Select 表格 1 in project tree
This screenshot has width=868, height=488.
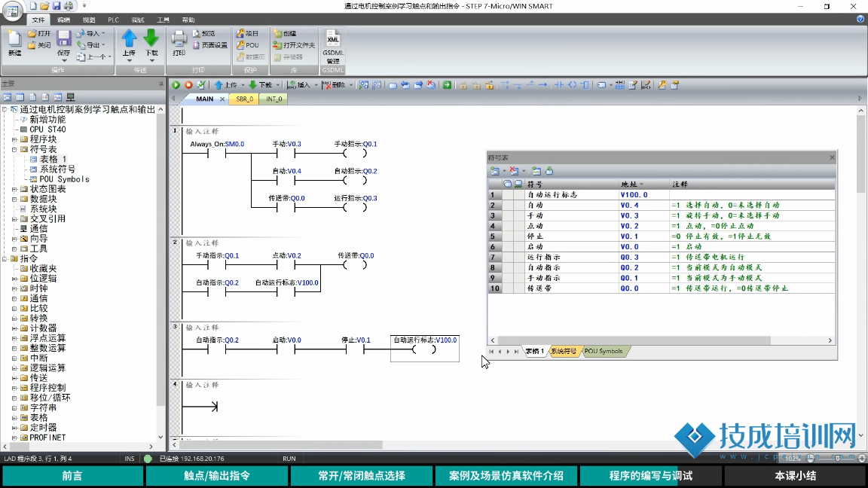53,160
